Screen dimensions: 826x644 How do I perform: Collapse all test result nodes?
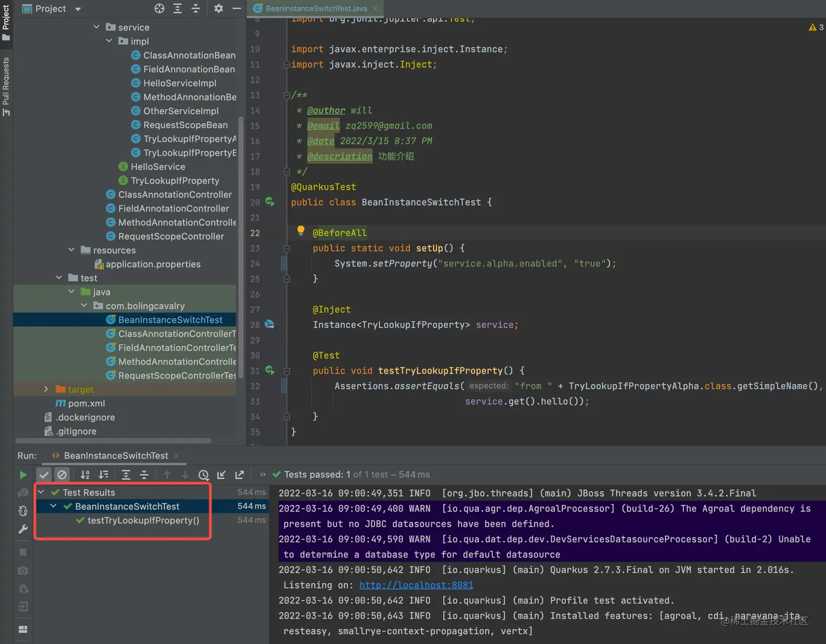click(x=144, y=475)
